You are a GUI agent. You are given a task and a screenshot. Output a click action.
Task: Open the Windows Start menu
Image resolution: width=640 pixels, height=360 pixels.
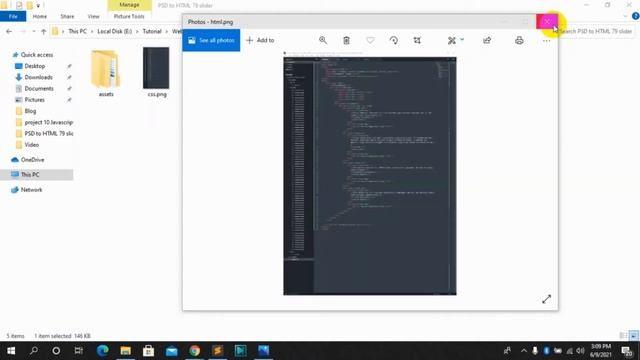tap(11, 351)
